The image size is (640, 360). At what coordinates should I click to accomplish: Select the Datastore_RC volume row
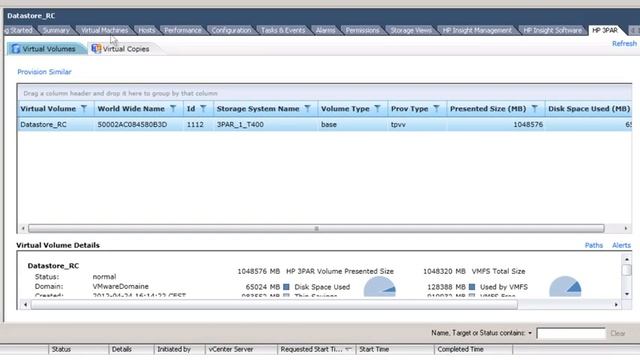(x=324, y=124)
